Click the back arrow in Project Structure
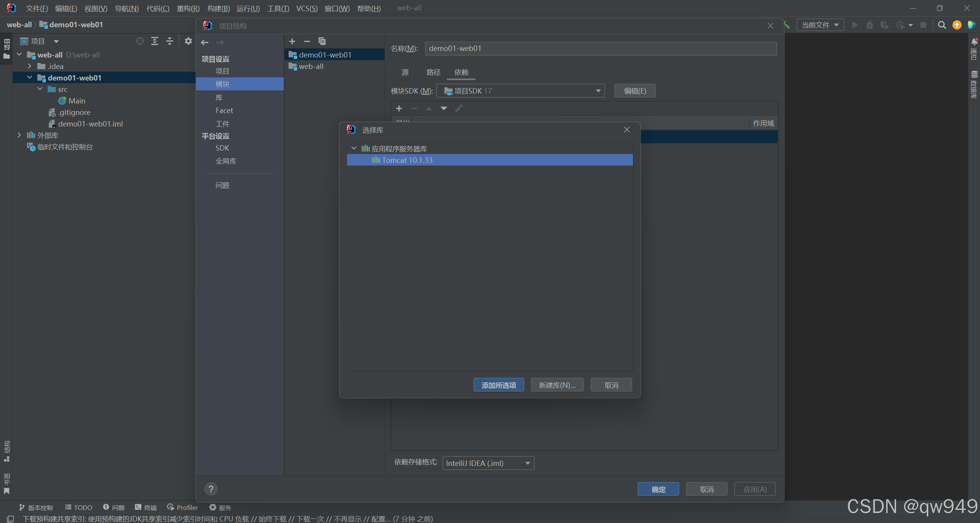This screenshot has width=980, height=523. tap(205, 43)
